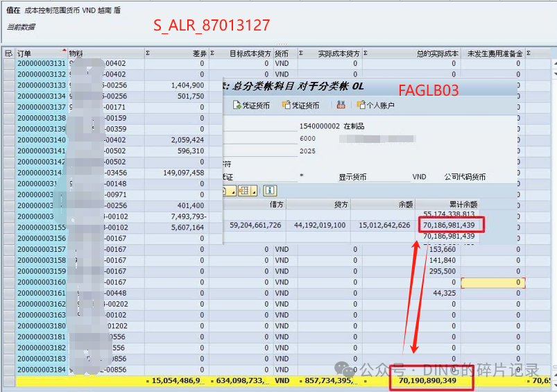Image resolution: width=557 pixels, height=392 pixels.
Task: Click the red calculator-style icon in FAGLB03 toolbar
Action: [341, 105]
